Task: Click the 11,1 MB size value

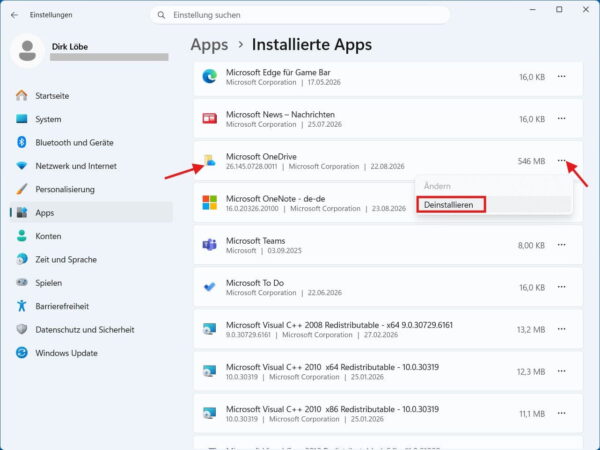Action: pyautogui.click(x=532, y=414)
